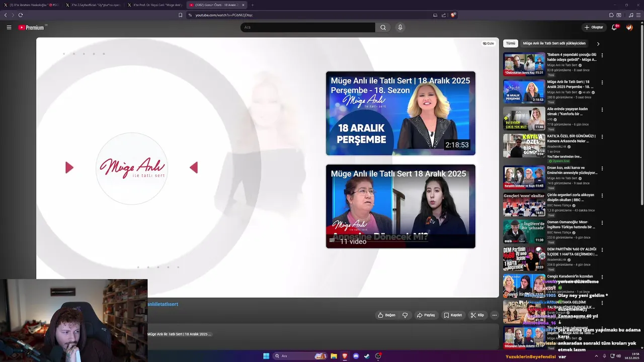Hide end screen with Gizle button
The height and width of the screenshot is (362, 644).
point(489,44)
